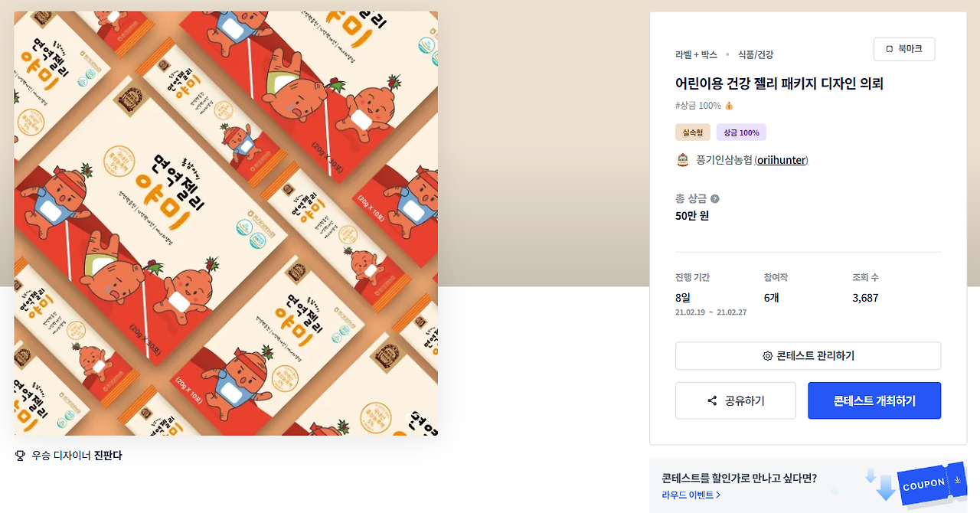
Task: Select the 라벨 + 박스 category
Action: tap(696, 54)
